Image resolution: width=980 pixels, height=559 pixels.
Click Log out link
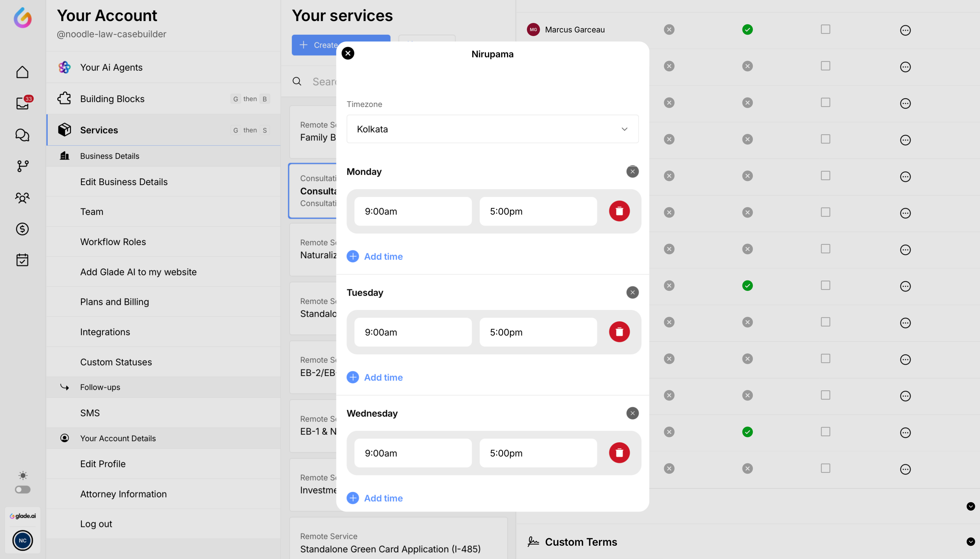pos(96,524)
